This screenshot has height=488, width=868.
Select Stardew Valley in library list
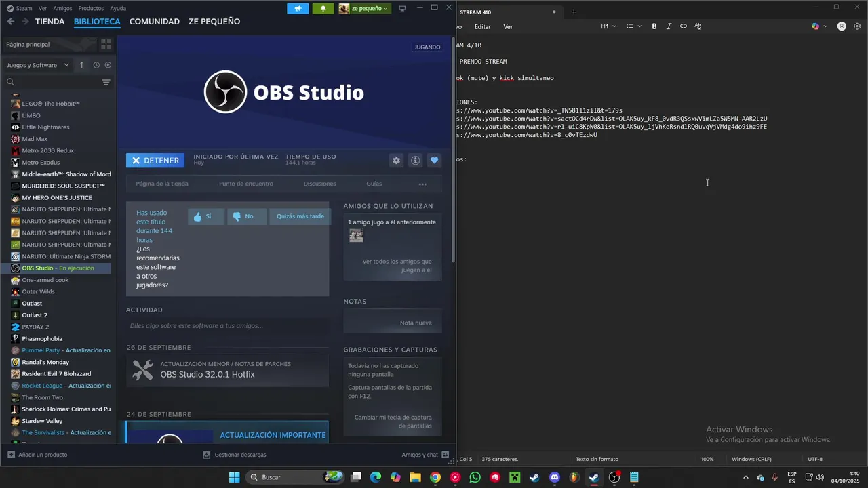[x=42, y=421]
